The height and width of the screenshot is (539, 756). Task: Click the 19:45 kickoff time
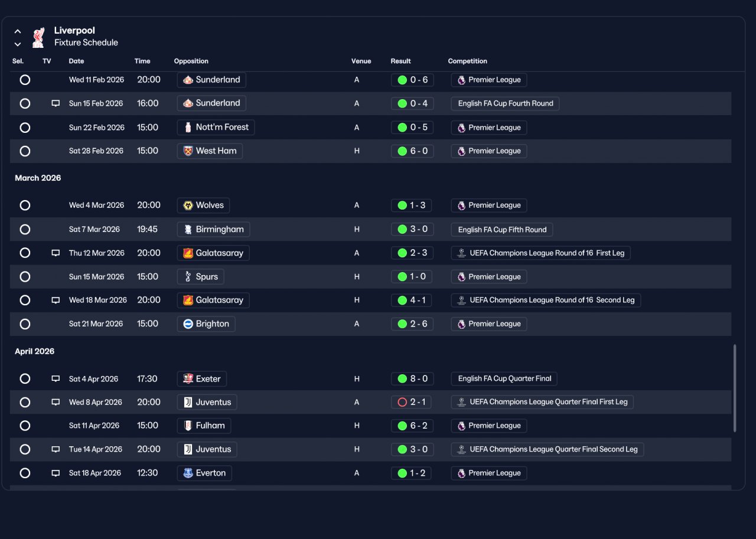click(148, 229)
